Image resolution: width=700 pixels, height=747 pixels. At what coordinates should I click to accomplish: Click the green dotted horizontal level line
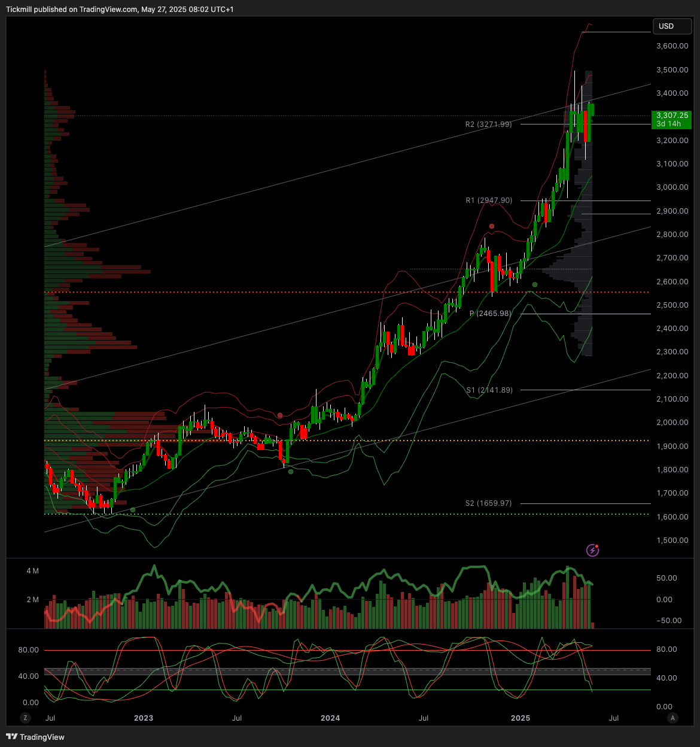347,514
